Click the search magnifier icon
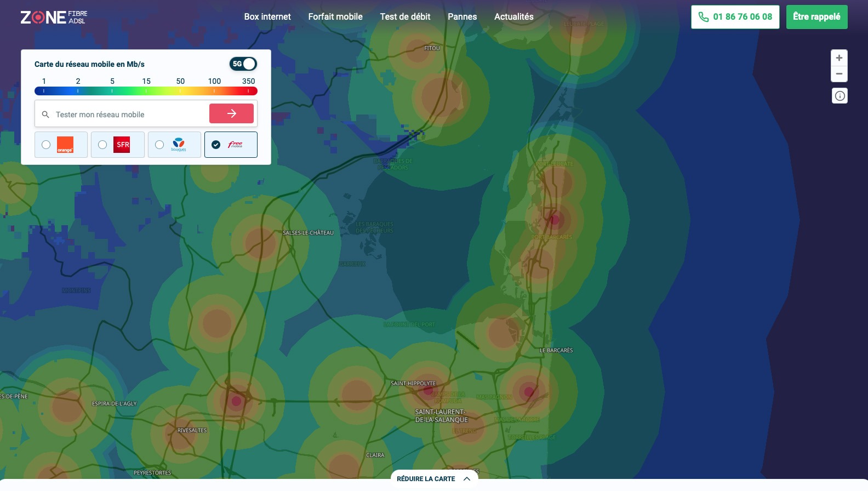 coord(45,115)
